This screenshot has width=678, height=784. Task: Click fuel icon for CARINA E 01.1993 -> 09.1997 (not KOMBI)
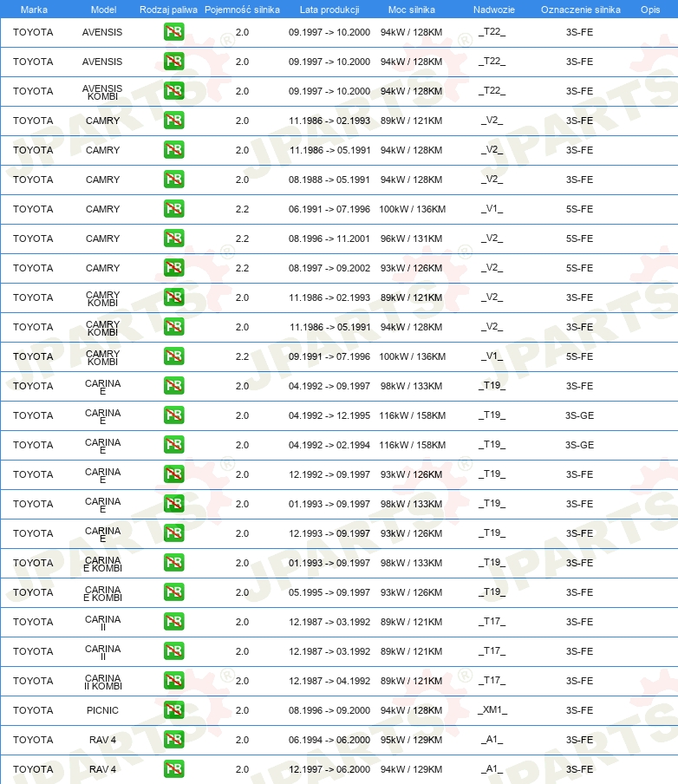(x=174, y=504)
